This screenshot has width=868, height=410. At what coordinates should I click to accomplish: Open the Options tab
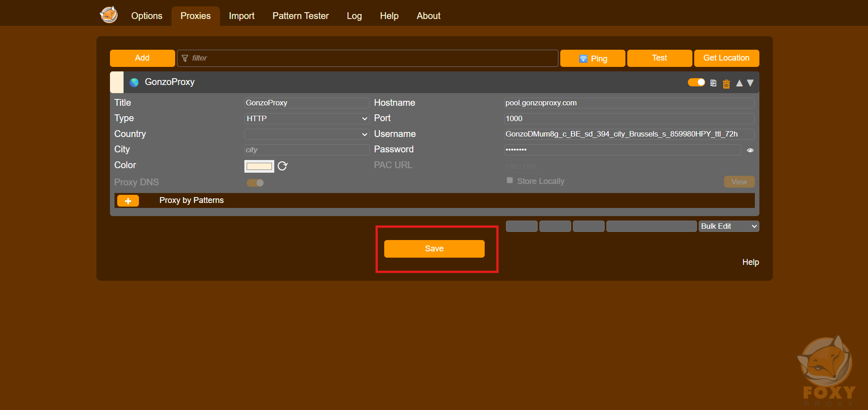[x=147, y=16]
